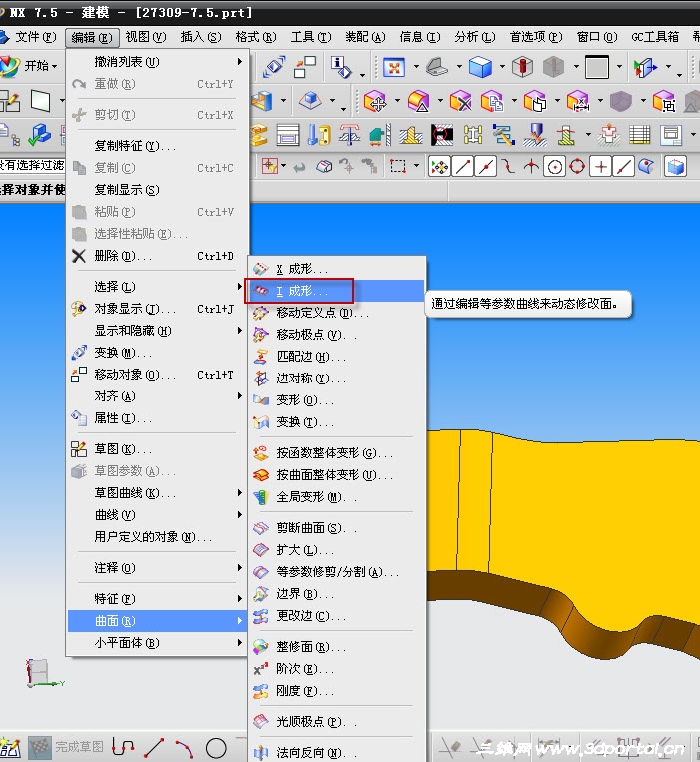
Task: Open the 首选项(P) menu
Action: [x=536, y=37]
